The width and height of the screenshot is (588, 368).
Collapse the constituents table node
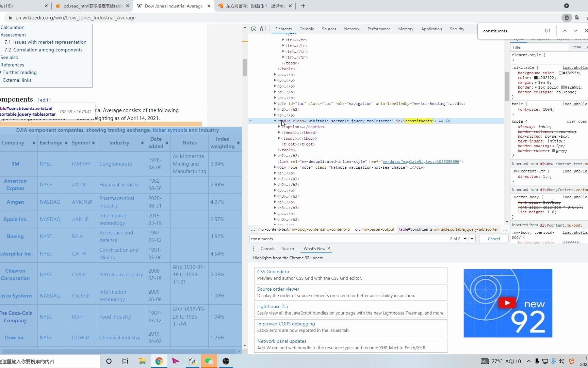pos(275,121)
